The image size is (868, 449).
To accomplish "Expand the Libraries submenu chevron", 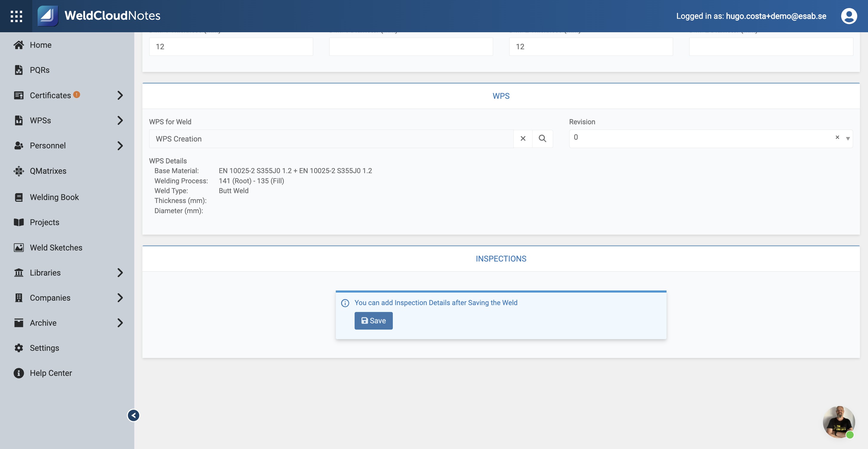I will coord(120,272).
